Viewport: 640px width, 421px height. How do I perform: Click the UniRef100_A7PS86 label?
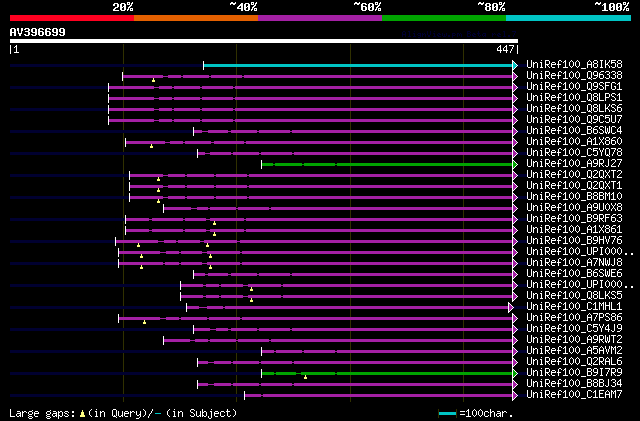574,318
